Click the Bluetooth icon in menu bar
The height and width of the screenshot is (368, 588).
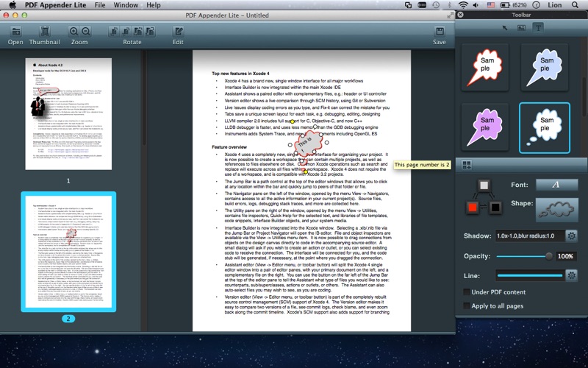click(x=449, y=5)
